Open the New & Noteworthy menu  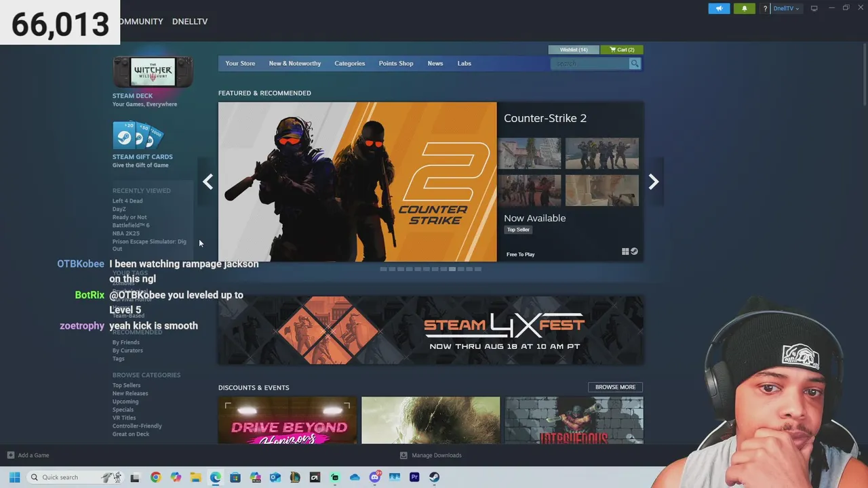[295, 64]
